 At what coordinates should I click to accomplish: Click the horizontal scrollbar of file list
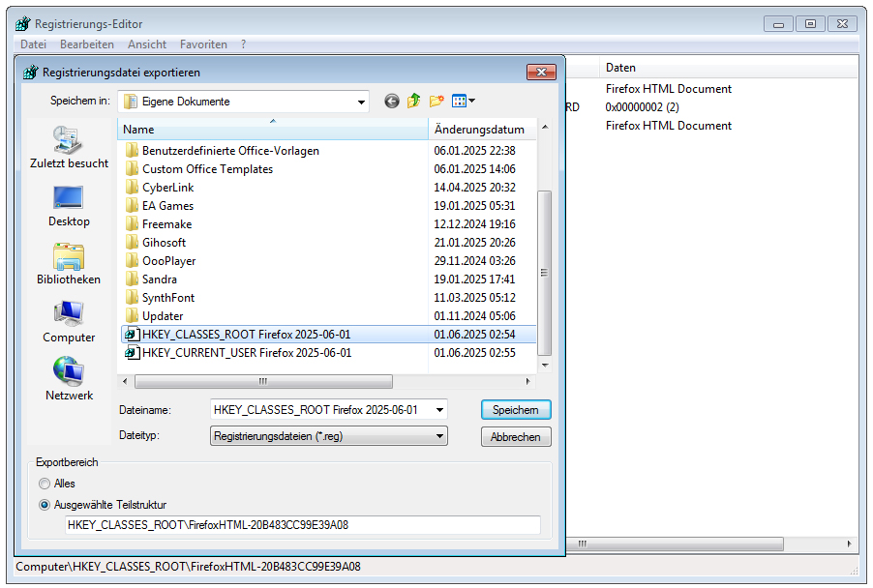tap(261, 382)
